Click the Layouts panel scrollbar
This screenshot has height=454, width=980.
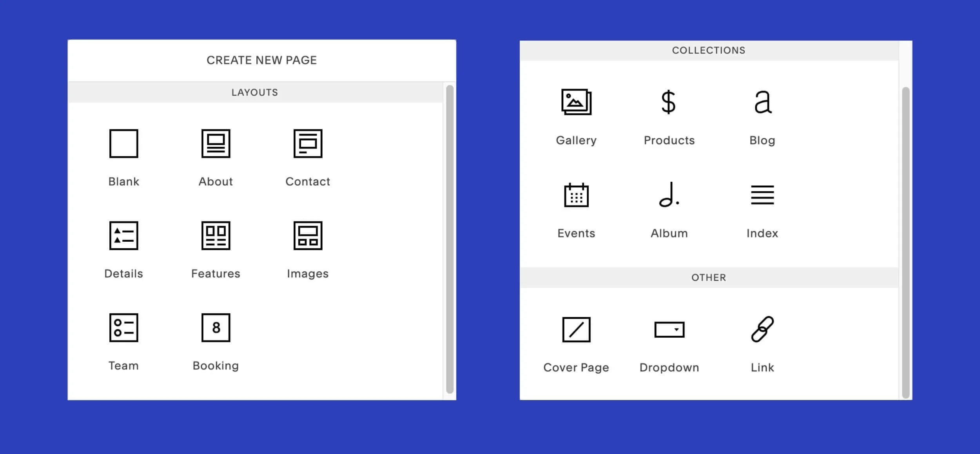click(450, 239)
